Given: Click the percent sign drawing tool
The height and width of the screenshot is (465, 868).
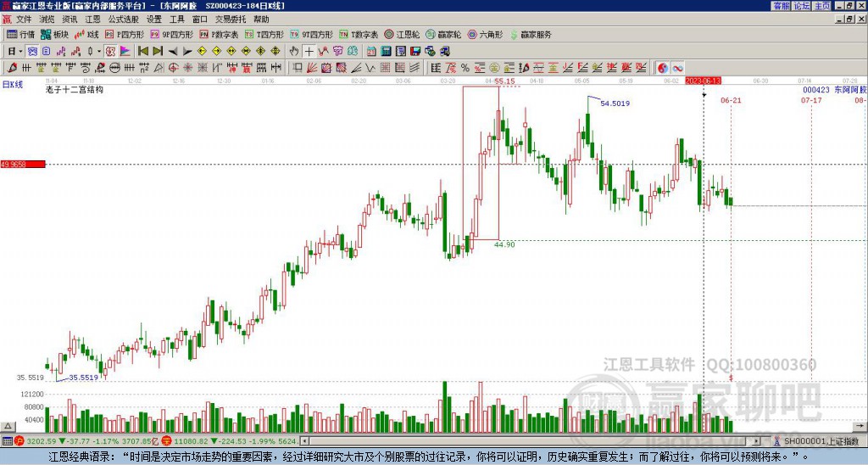Looking at the screenshot, I should (x=465, y=68).
